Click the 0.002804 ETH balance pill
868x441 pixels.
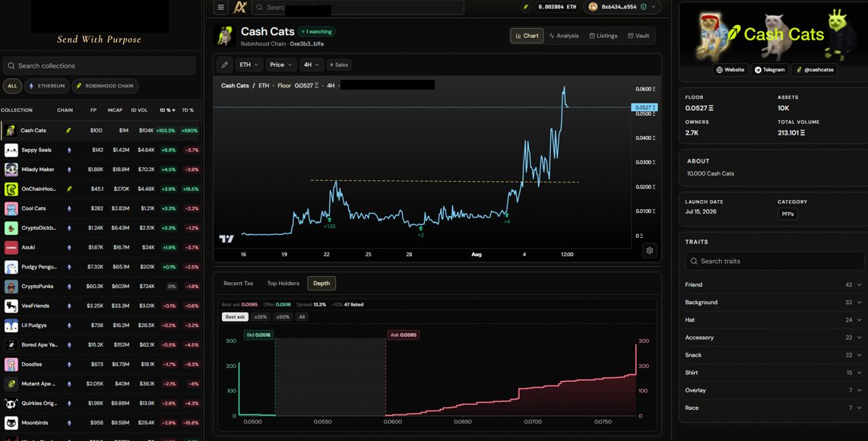tap(557, 7)
